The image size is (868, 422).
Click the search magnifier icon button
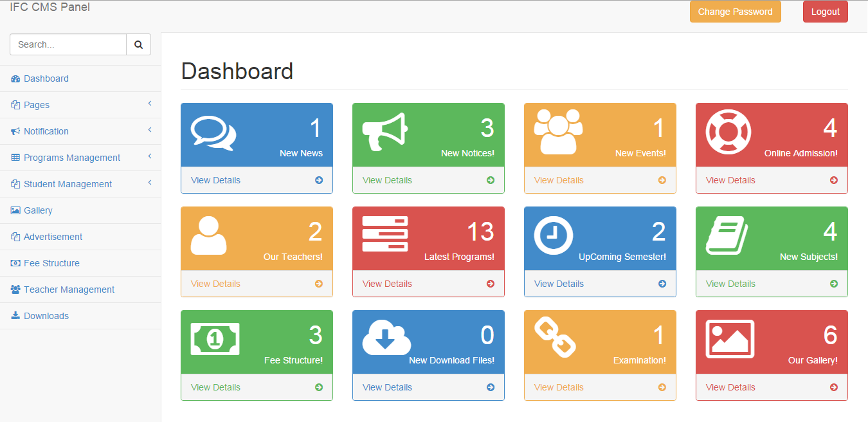click(138, 45)
